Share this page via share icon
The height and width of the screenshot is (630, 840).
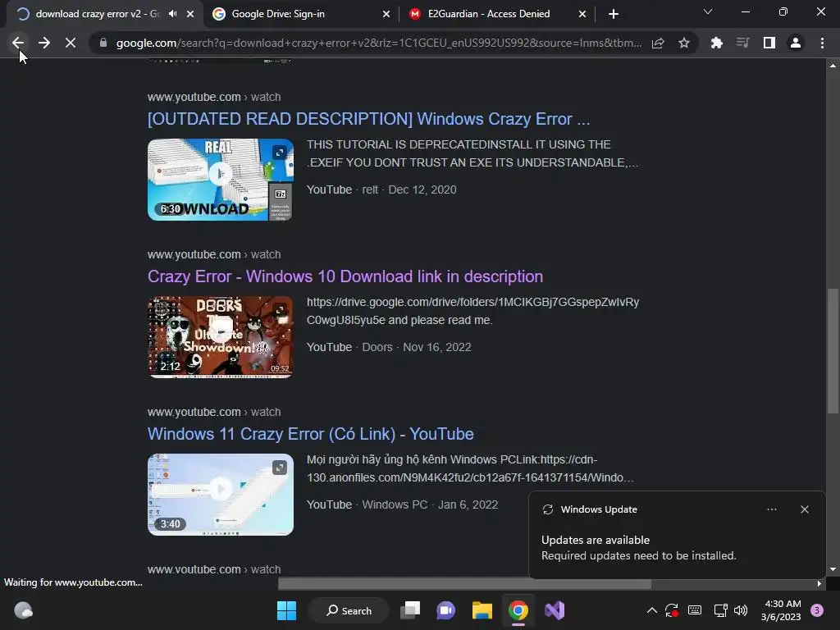658,43
